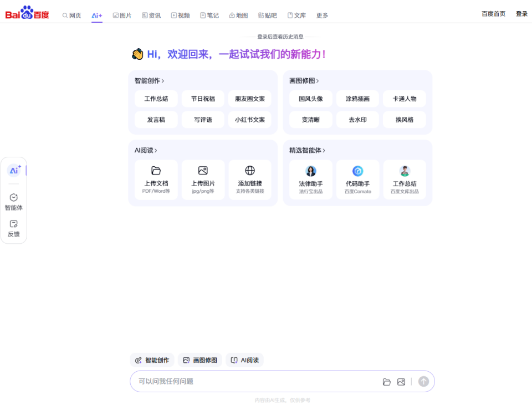Open the 法律助手 agent
The width and height of the screenshot is (532, 405).
[311, 180]
